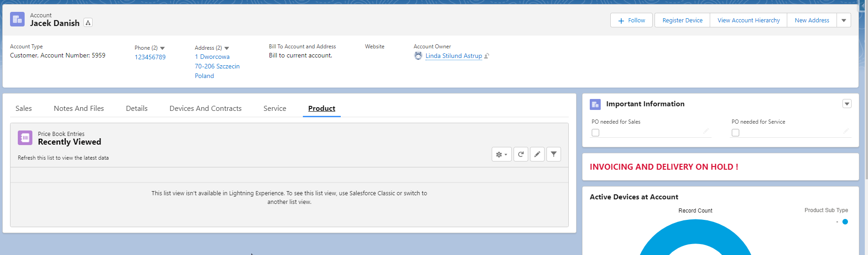The image size is (868, 255).
Task: Switch to the Devices And Contracts tab
Action: tap(205, 109)
